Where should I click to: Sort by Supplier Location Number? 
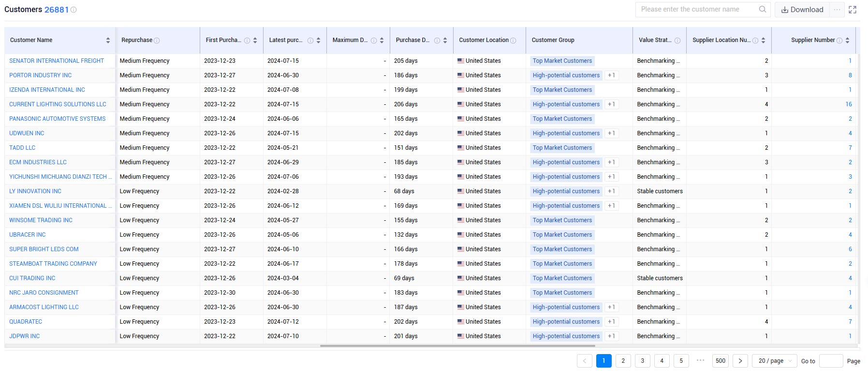point(763,41)
